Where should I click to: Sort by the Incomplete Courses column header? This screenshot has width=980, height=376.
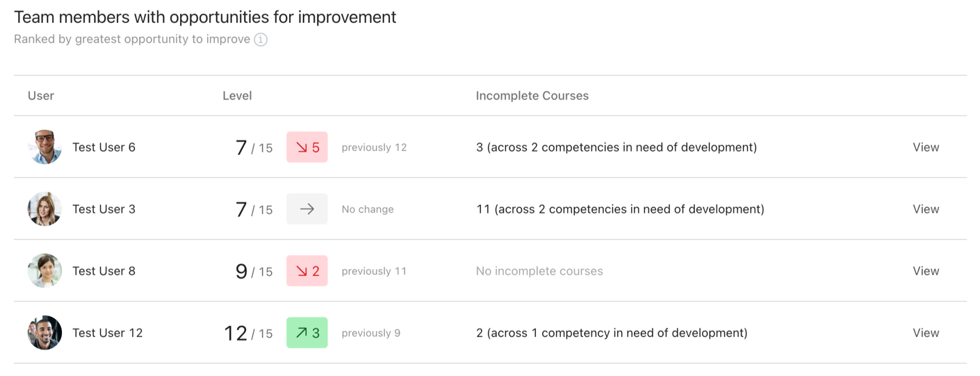pos(532,96)
